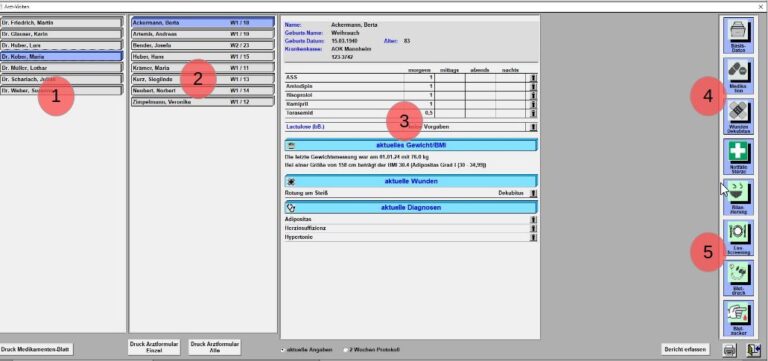Image resolution: width=768 pixels, height=361 pixels.
Task: Expand the aktuelles Gewicht/BMI section header
Action: [411, 145]
